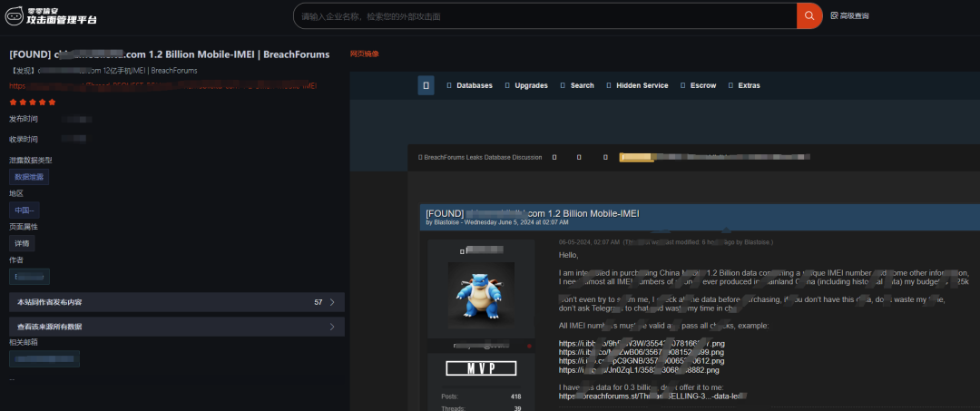Expand 本站同作者发布内容 row
980x411 pixels.
tap(177, 302)
